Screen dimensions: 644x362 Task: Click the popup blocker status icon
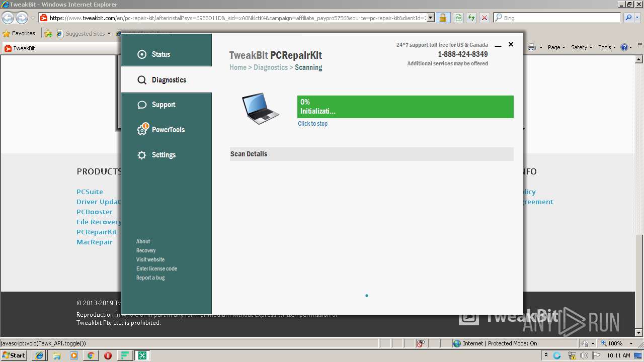click(x=421, y=343)
